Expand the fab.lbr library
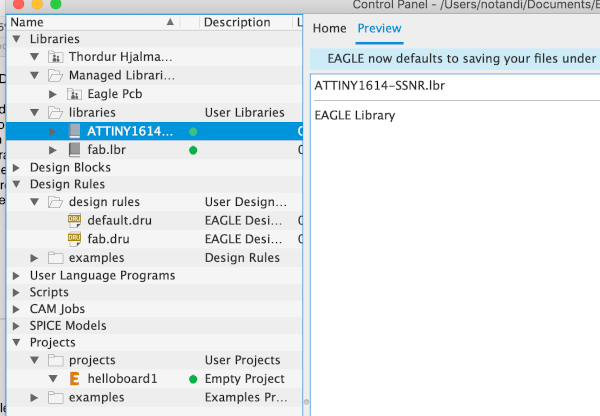This screenshot has width=600, height=416. pos(53,150)
